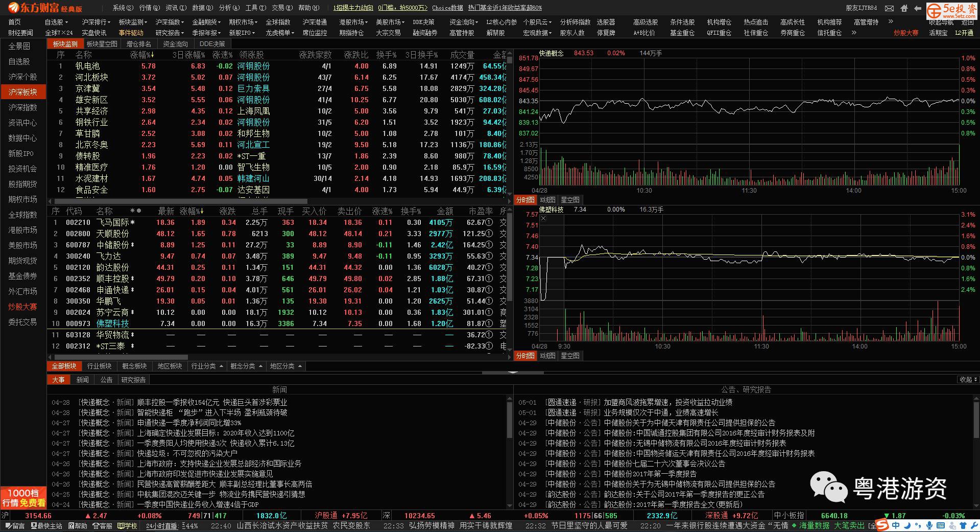This screenshot has width=980, height=532.
Task: Open the 活期宝 link
Action: click(938, 33)
